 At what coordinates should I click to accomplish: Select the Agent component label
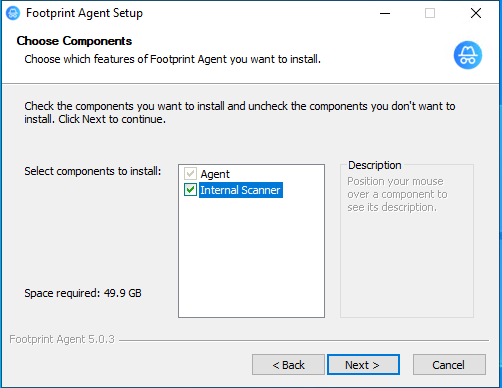pos(215,174)
